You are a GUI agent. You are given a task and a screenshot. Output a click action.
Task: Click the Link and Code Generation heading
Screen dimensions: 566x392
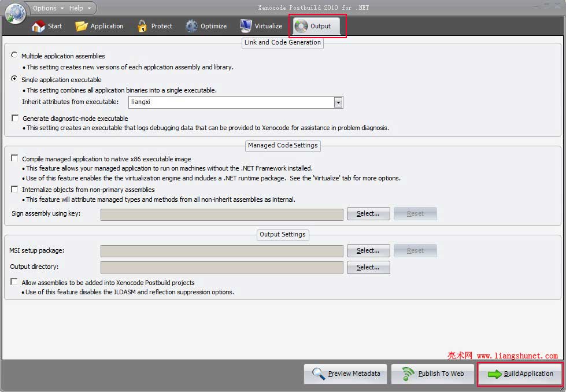(x=283, y=43)
